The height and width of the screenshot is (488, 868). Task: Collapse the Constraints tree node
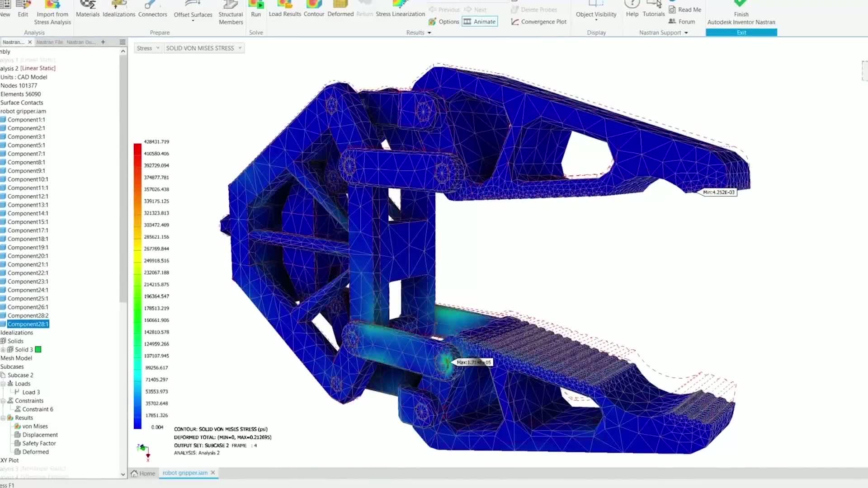tap(3, 401)
